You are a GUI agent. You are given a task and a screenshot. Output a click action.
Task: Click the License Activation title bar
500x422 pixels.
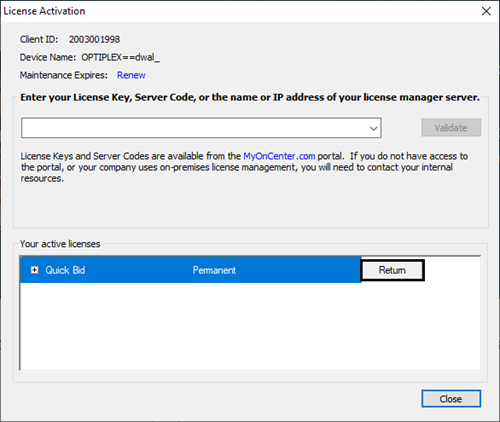[x=233, y=11]
